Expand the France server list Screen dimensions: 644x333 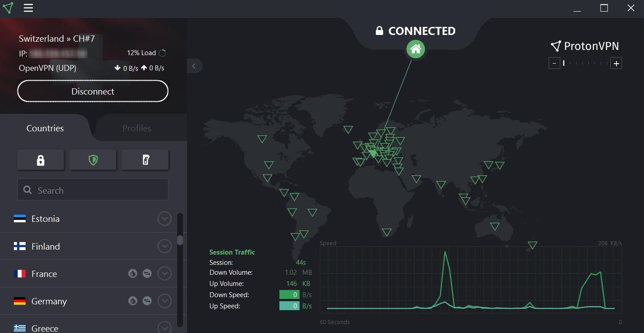(x=165, y=274)
